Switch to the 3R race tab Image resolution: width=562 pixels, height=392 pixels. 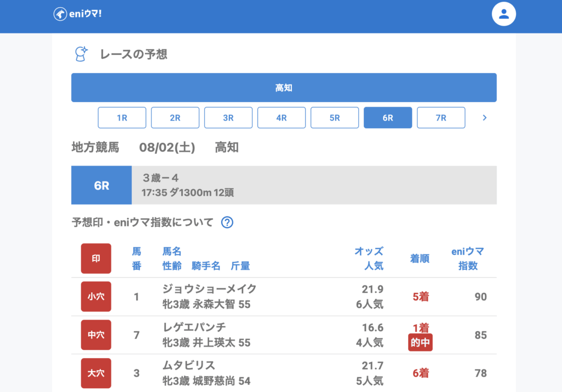228,117
